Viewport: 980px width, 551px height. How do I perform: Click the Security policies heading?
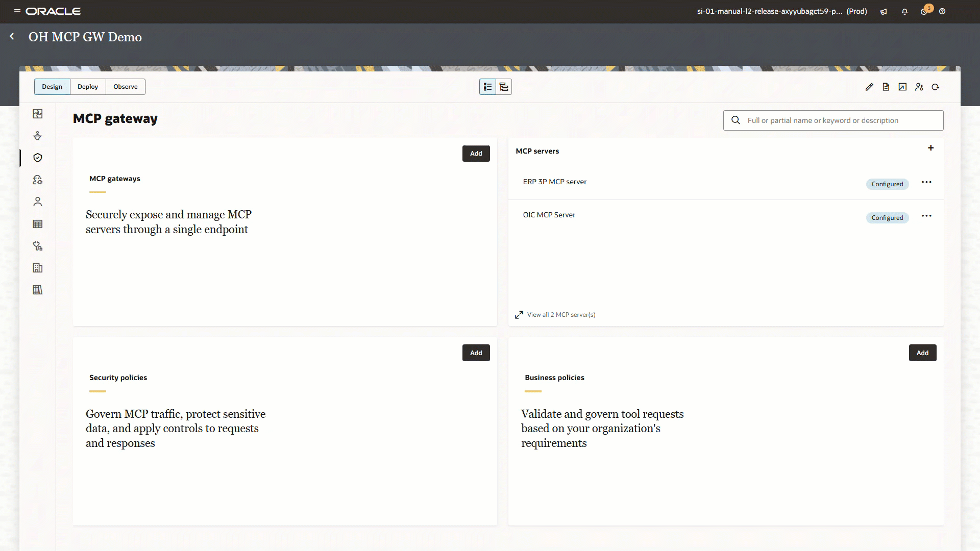(118, 378)
